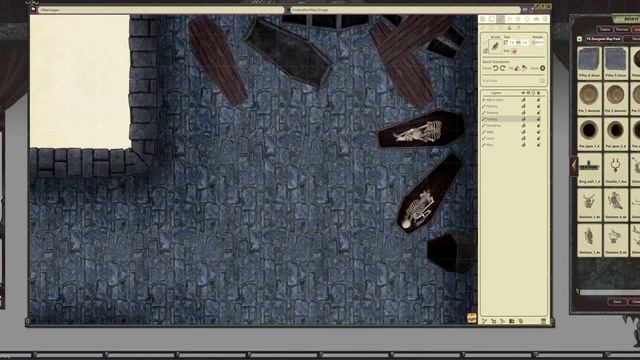Toggle lock on the Floor layer
The height and width of the screenshot is (360, 640).
pyautogui.click(x=538, y=145)
